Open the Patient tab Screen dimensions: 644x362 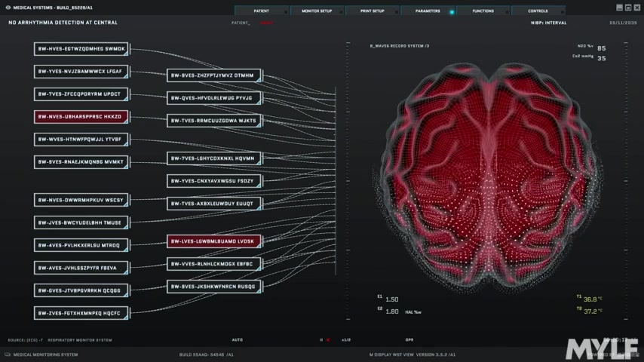261,11
